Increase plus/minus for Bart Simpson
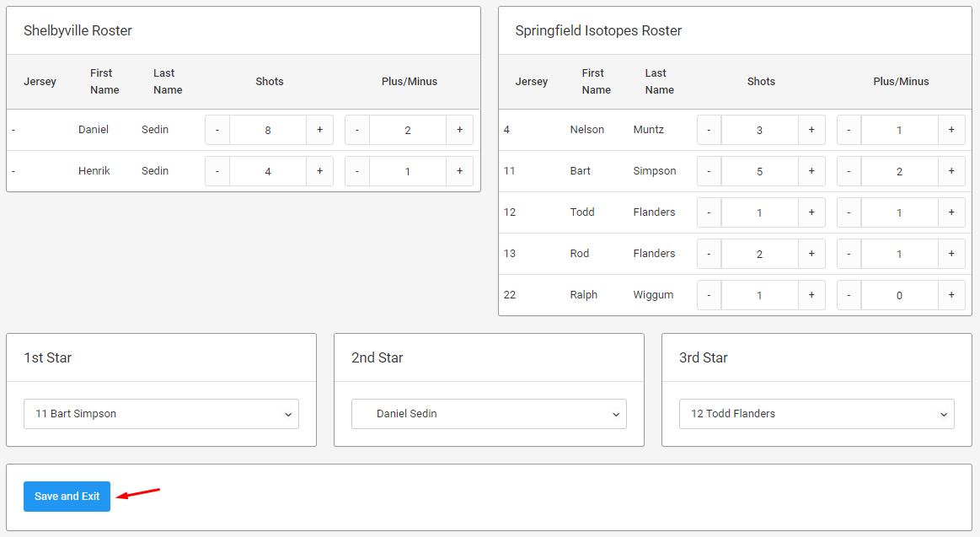980x537 pixels. click(951, 171)
